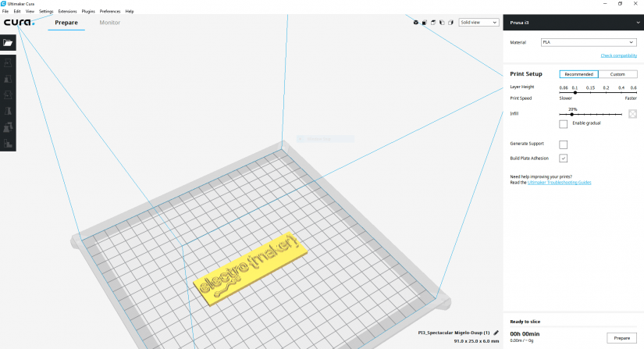The image size is (644, 349).
Task: Click the front view camera icon
Action: point(425,23)
